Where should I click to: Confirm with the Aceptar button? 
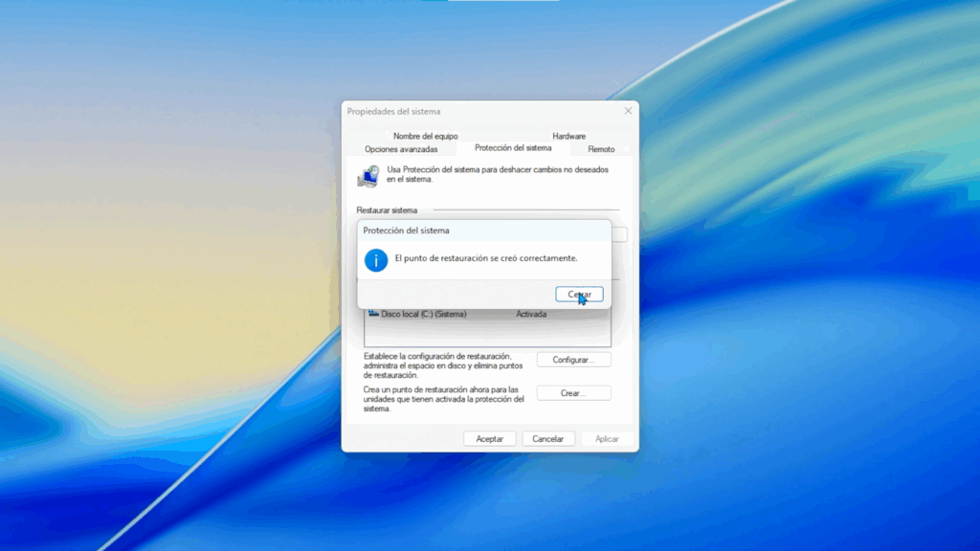click(x=490, y=439)
